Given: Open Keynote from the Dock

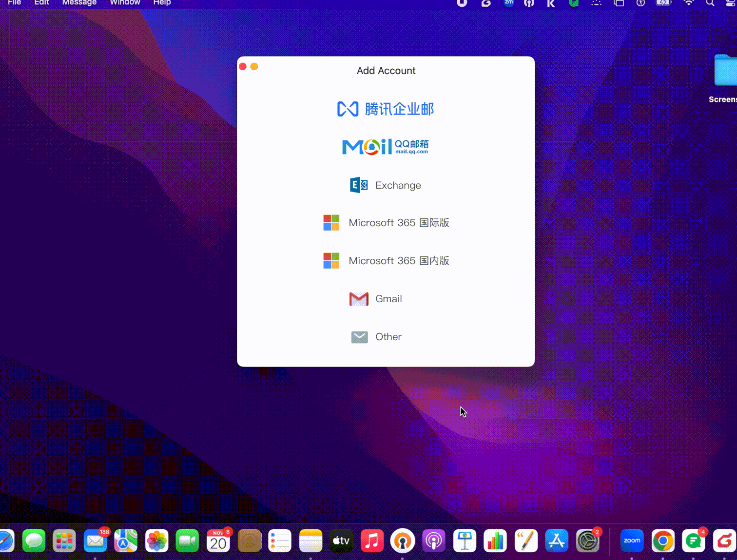Looking at the screenshot, I should click(465, 541).
